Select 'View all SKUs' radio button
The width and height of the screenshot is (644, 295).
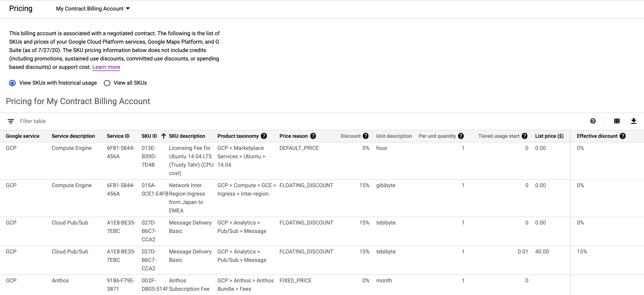(107, 83)
